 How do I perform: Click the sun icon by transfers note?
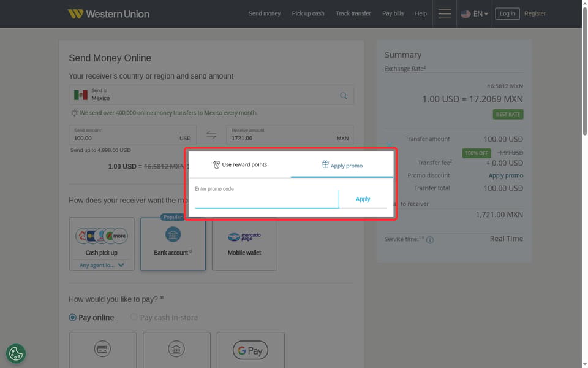[74, 113]
